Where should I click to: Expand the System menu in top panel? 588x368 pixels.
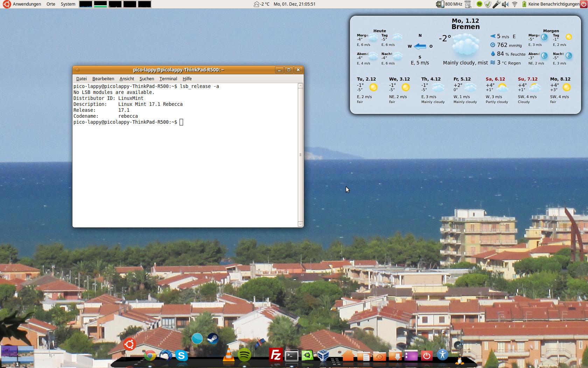[68, 4]
